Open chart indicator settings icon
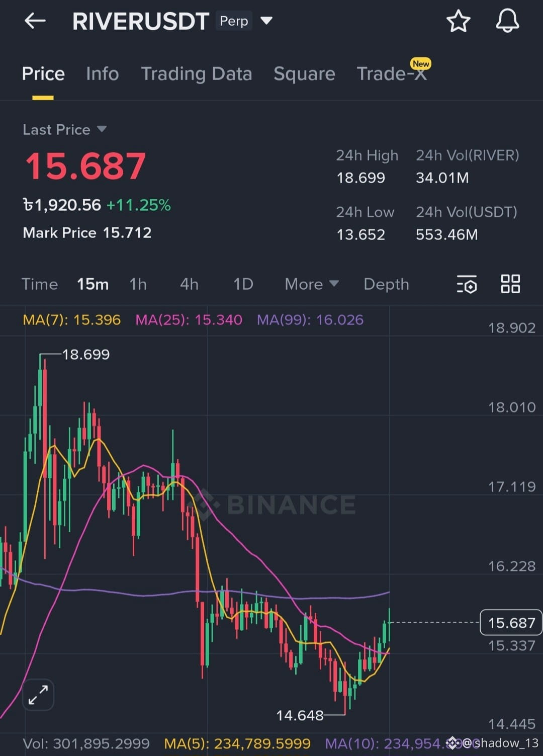Image resolution: width=543 pixels, height=756 pixels. 467,284
